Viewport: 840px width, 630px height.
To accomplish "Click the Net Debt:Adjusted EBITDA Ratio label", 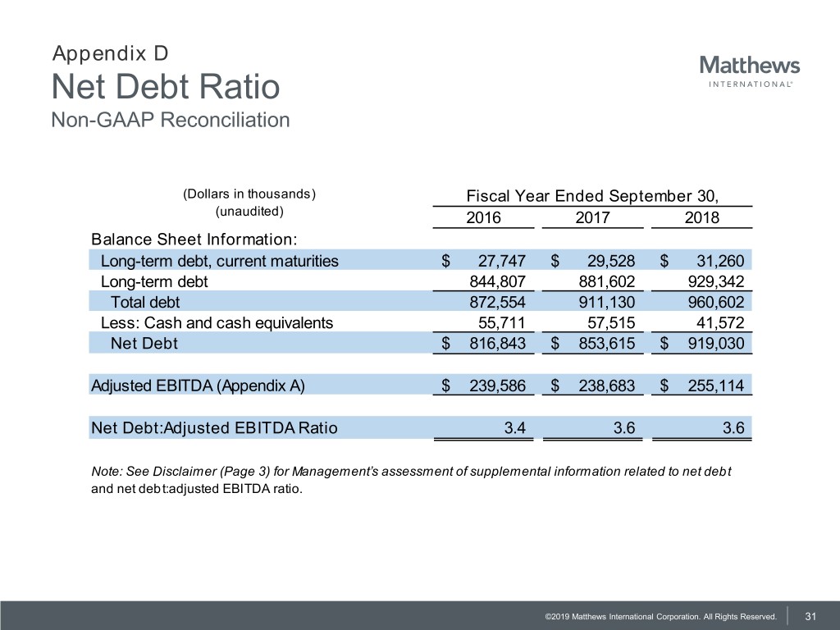I will coord(213,427).
